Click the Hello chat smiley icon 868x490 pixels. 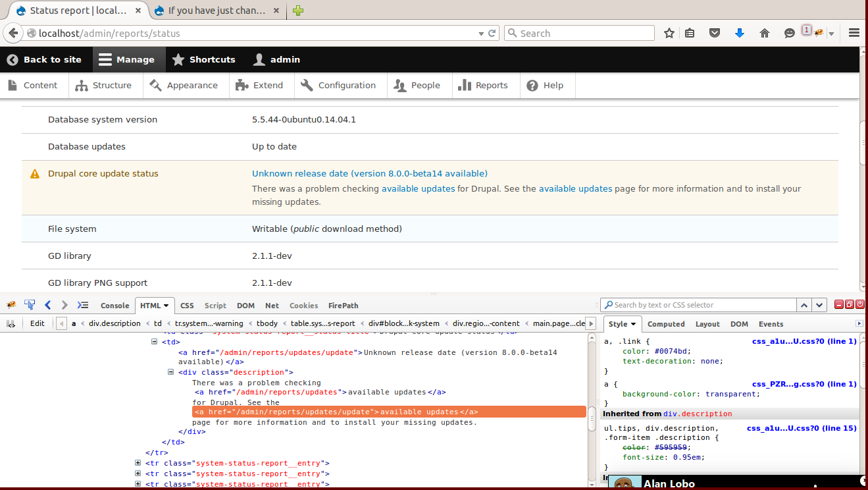pos(790,33)
